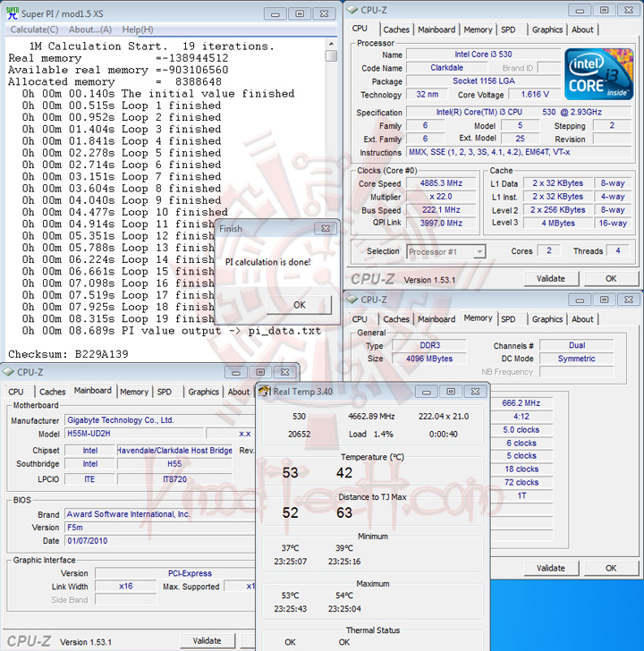This screenshot has height=651, width=644.
Task: Click the Real Temp app icon in title bar
Action: point(265,391)
